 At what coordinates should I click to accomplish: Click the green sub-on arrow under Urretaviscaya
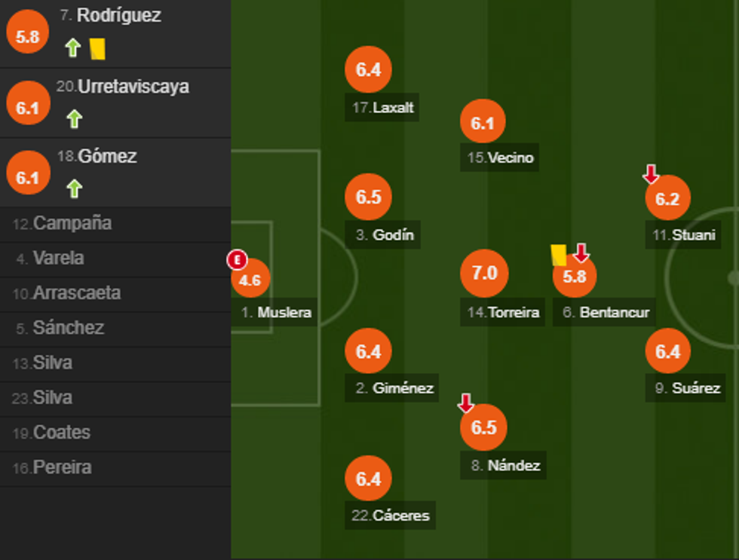[74, 118]
